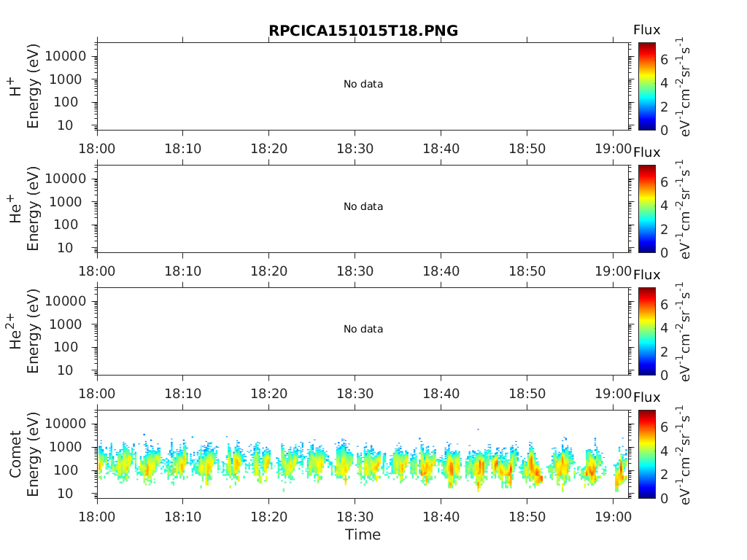Click the 18:20 tick label under He2+ panel

(x=269, y=394)
